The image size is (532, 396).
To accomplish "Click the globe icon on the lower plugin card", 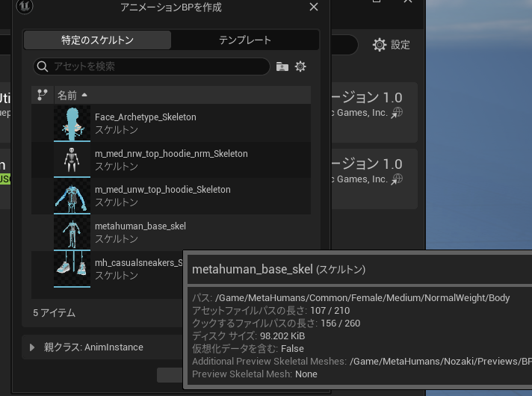I will pyautogui.click(x=398, y=179).
